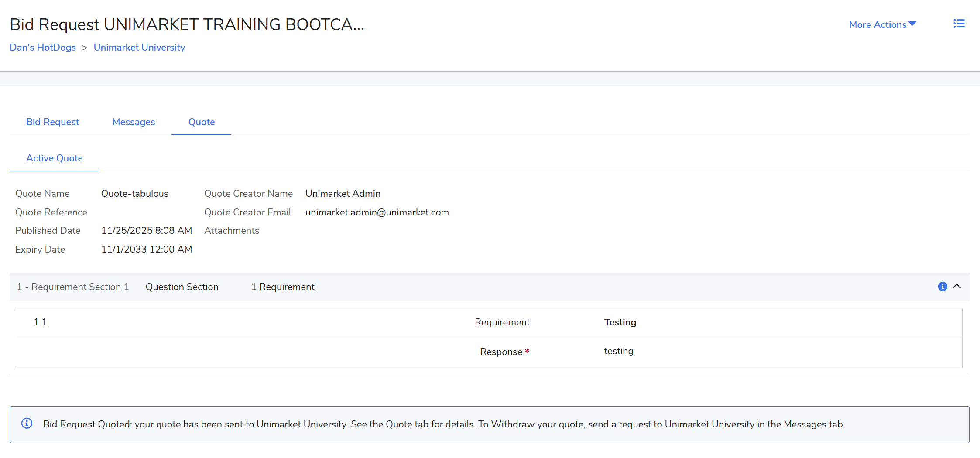Switch to the Bid Request tab
This screenshot has width=980, height=458.
[x=52, y=122]
